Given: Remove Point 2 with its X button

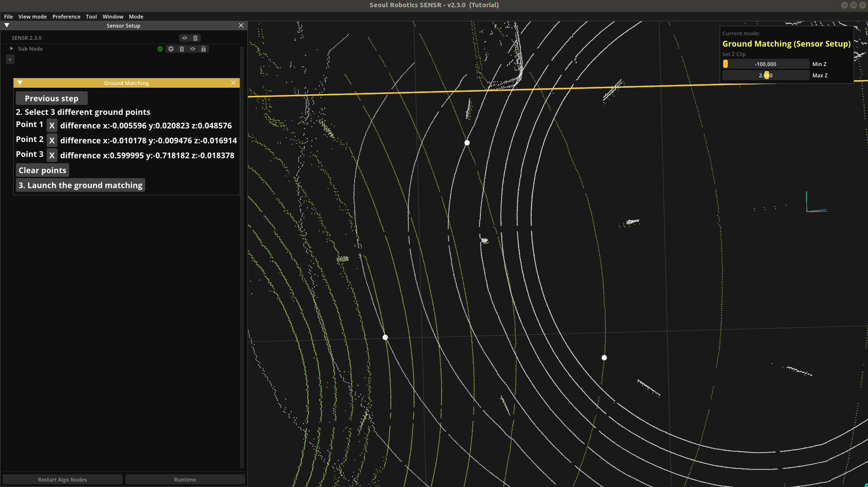Looking at the screenshot, I should pyautogui.click(x=52, y=141).
